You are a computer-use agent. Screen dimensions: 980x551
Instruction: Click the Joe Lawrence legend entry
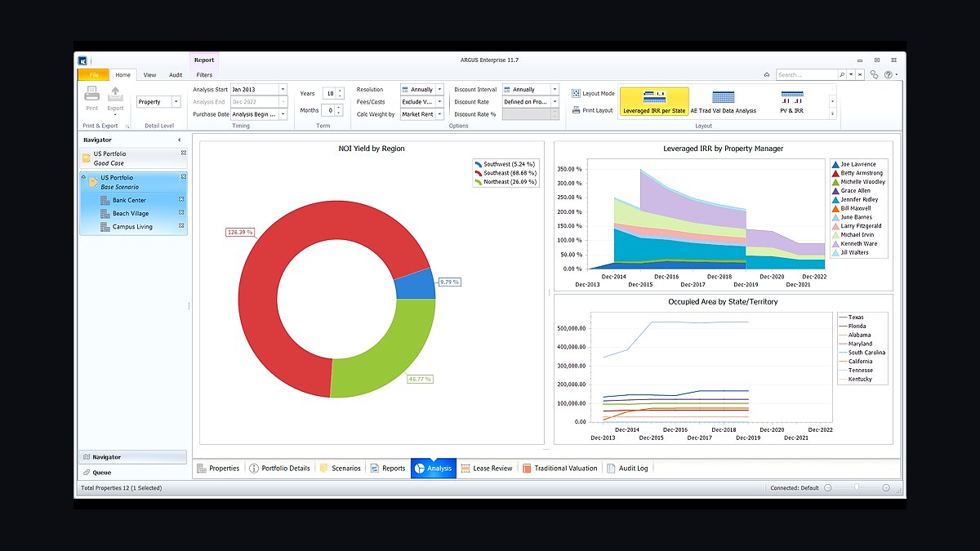pos(853,164)
